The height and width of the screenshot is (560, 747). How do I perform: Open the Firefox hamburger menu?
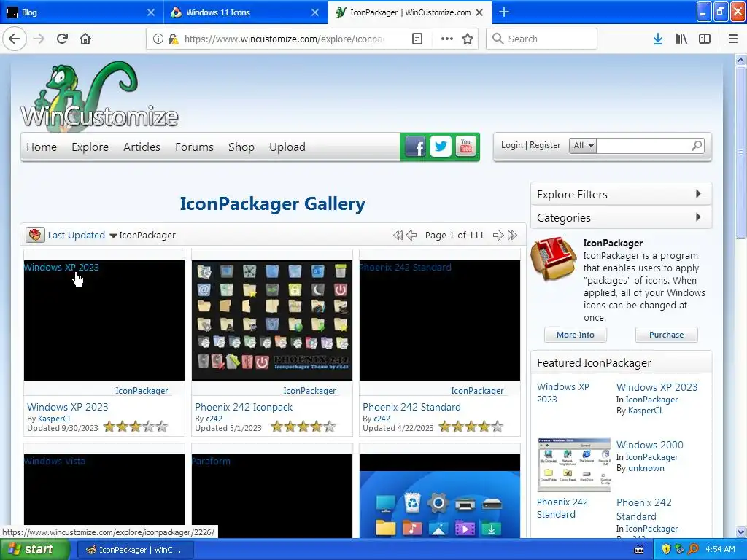click(733, 39)
